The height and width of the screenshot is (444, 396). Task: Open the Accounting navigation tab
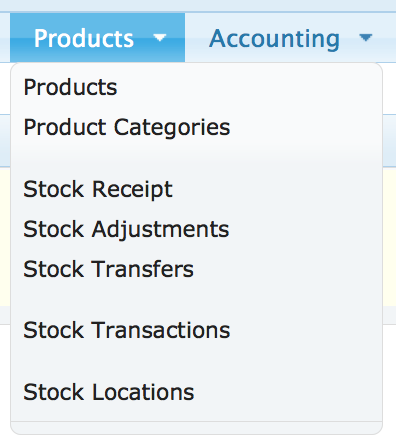point(290,38)
